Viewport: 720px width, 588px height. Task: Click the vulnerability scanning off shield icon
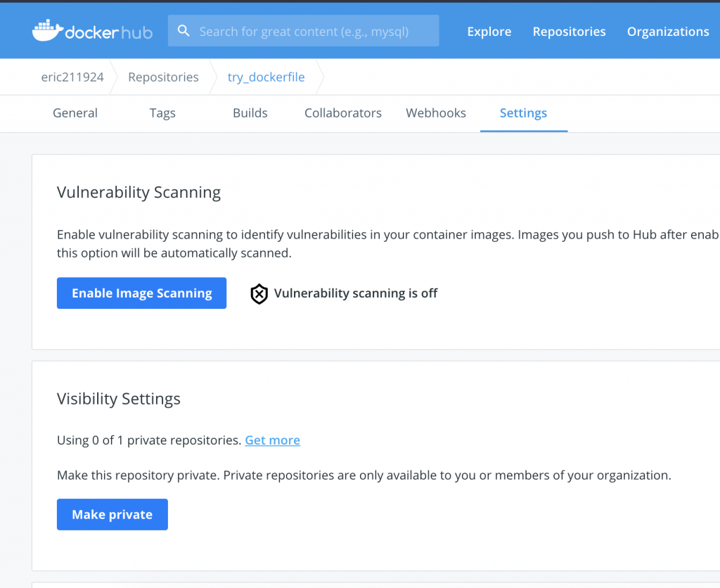click(259, 293)
